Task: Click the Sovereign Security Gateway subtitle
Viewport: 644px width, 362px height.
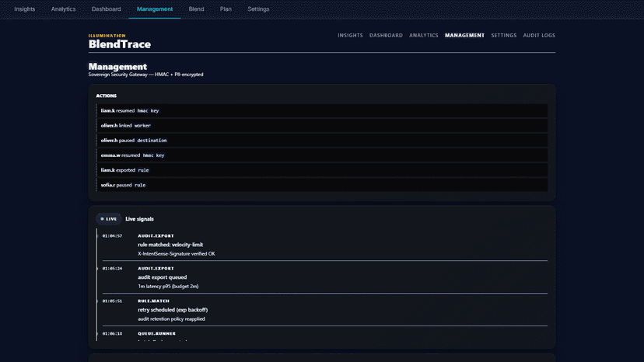Action: coord(145,75)
